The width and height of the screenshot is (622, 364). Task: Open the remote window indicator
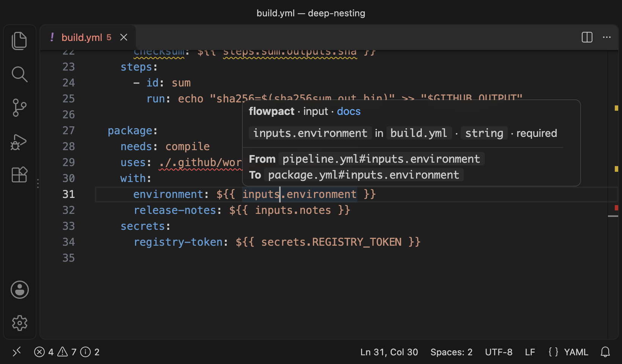(x=16, y=352)
